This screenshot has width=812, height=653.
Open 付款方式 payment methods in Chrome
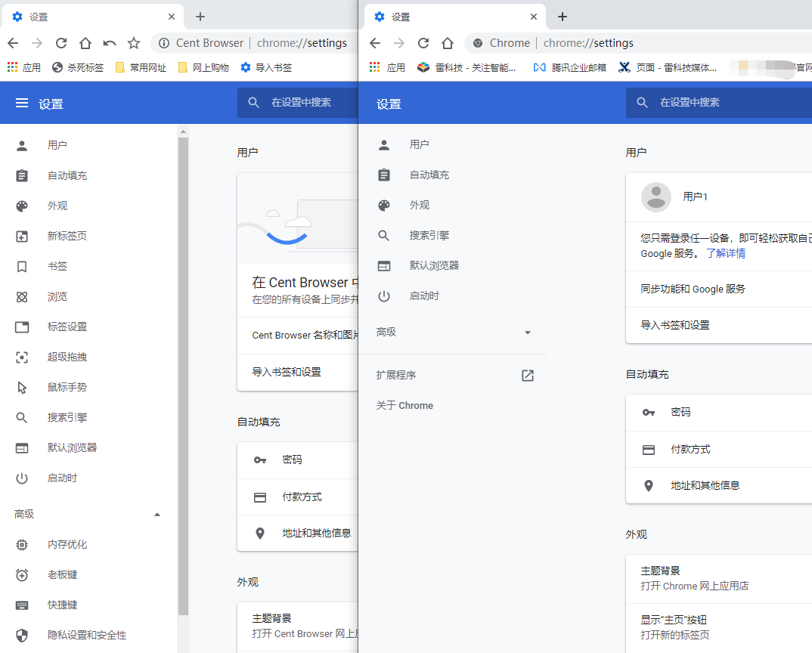tap(719, 450)
